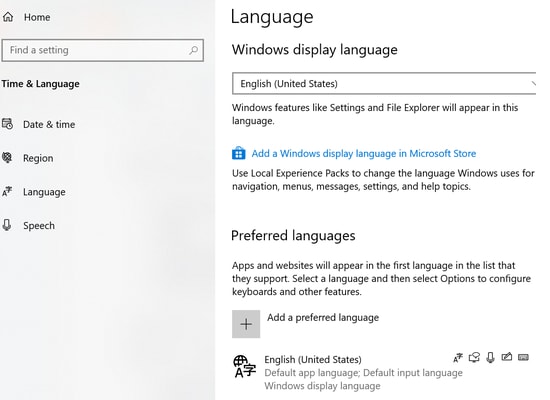Click 'Windows features like Settings' description text
The width and height of the screenshot is (550, 400).
[375, 114]
